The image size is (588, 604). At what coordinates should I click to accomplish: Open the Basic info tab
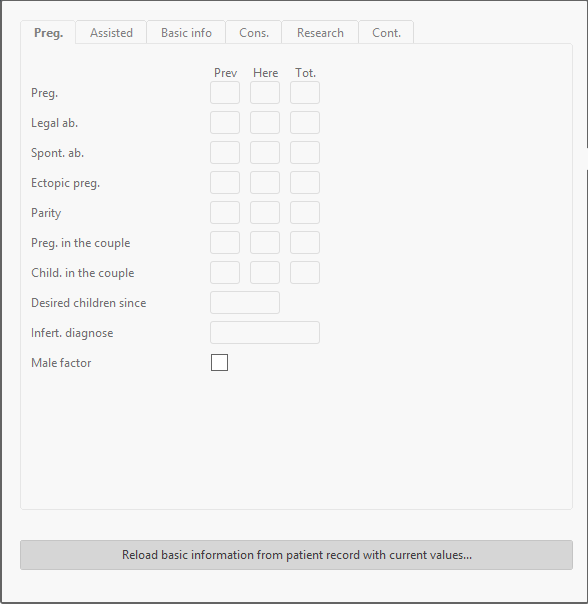(x=186, y=32)
